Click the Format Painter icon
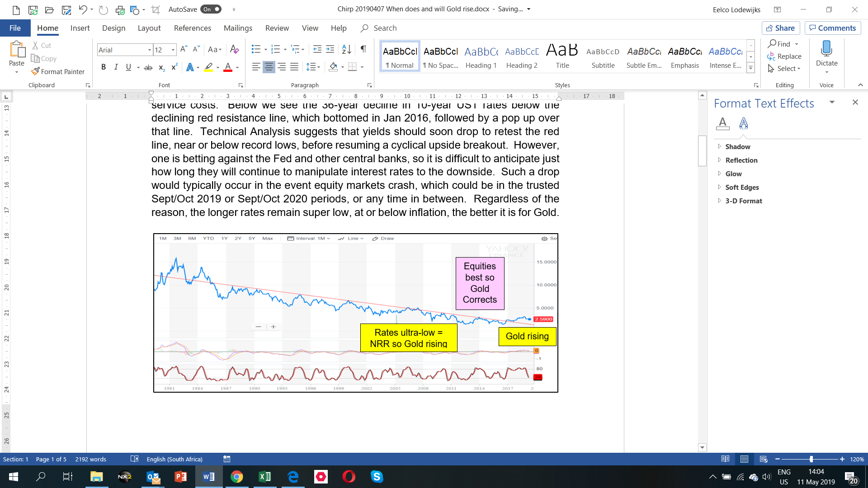This screenshot has height=488, width=868. click(x=35, y=71)
